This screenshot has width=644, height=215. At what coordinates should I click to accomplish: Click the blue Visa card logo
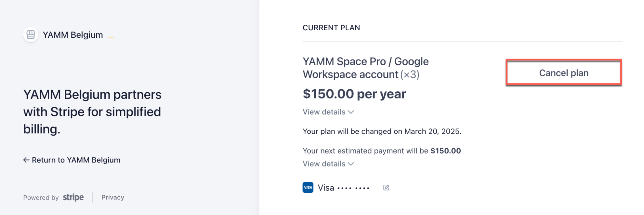308,187
